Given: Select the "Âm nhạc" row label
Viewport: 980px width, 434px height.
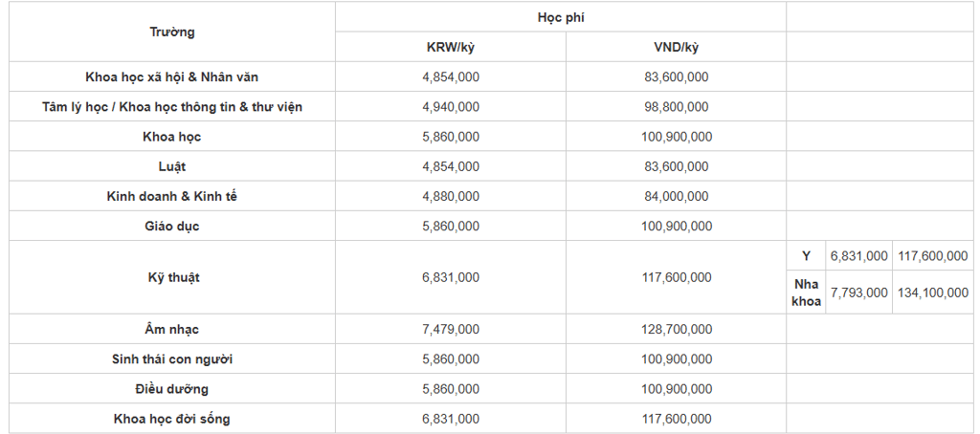Looking at the screenshot, I should tap(172, 329).
